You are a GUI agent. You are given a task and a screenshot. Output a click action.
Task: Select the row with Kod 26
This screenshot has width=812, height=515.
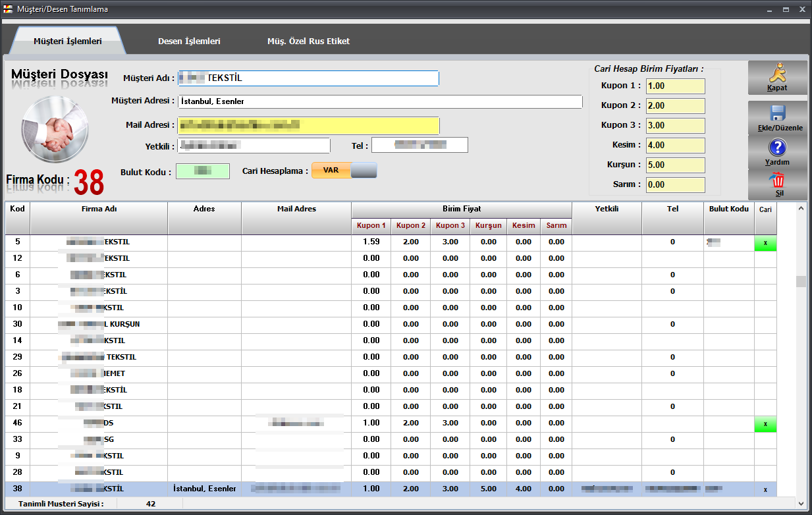pyautogui.click(x=391, y=374)
